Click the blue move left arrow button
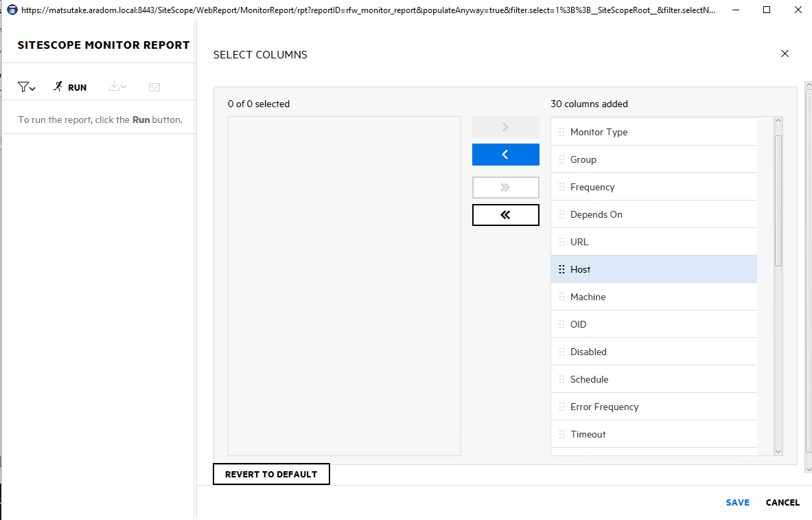 505,155
